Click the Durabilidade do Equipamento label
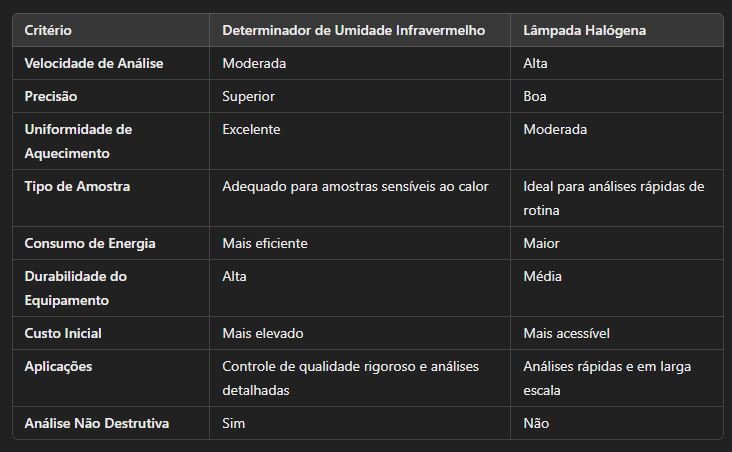Image resolution: width=732 pixels, height=452 pixels. click(76, 288)
